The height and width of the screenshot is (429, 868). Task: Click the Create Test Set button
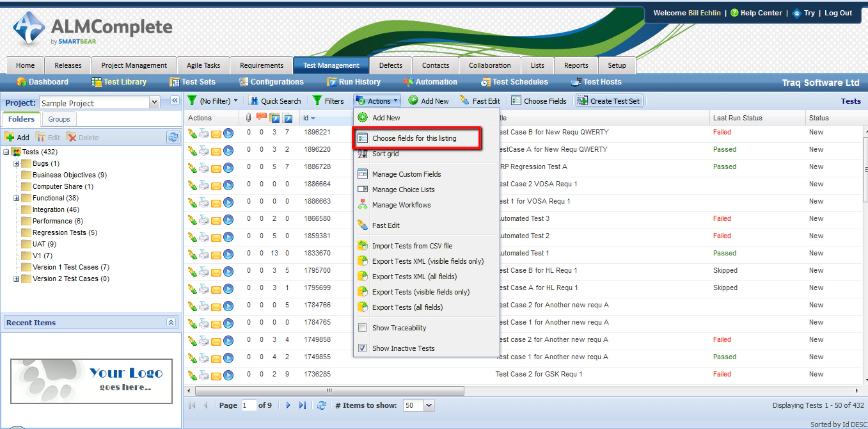coord(609,101)
